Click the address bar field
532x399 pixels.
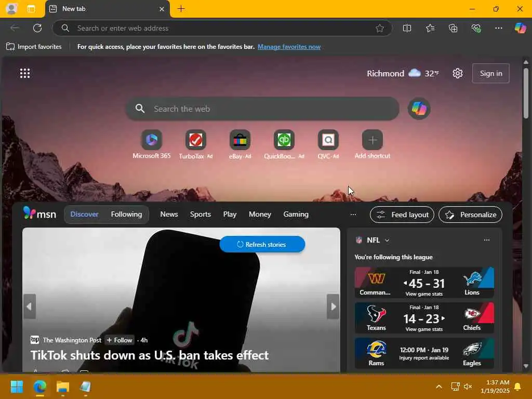(x=222, y=28)
